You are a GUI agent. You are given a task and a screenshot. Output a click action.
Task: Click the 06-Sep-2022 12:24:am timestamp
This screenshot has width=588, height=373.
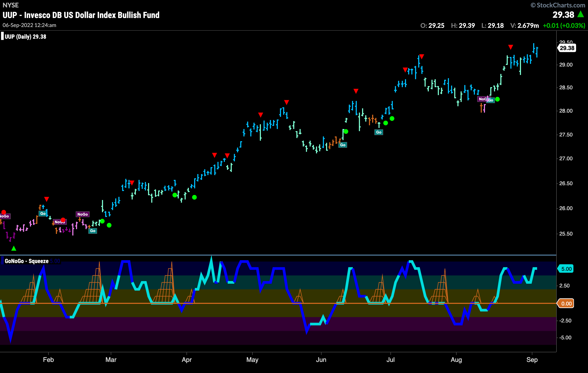pyautogui.click(x=29, y=25)
